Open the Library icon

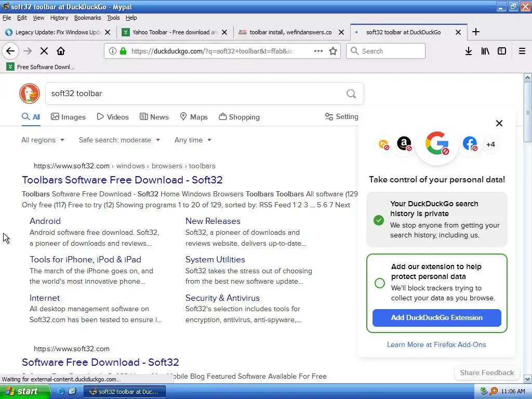[x=485, y=51]
